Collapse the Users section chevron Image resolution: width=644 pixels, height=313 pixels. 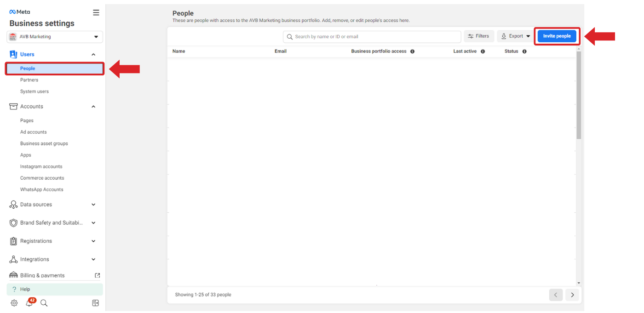point(93,54)
